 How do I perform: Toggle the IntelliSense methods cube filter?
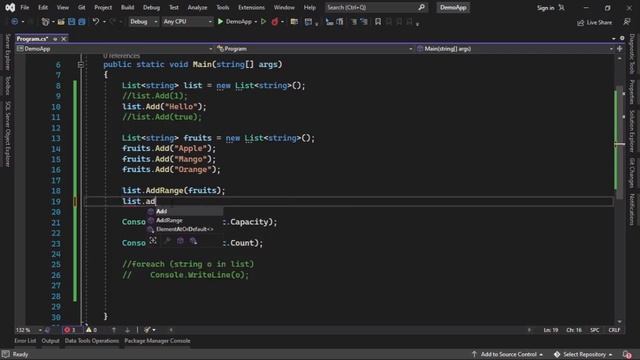(x=180, y=241)
